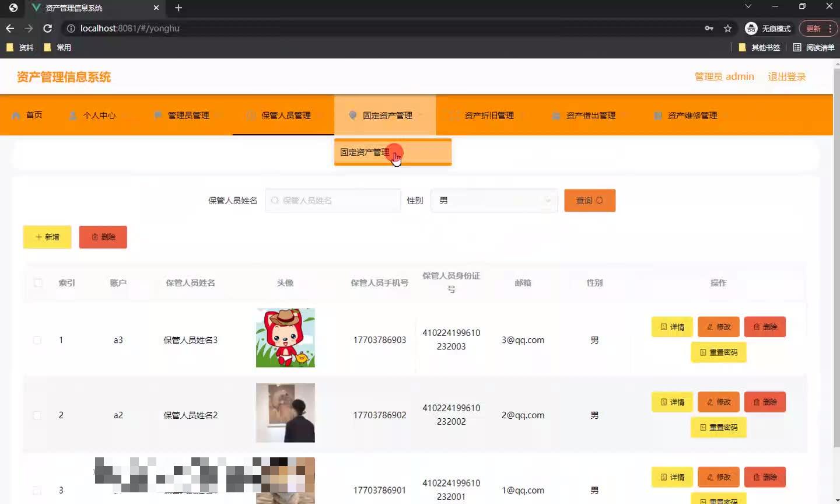Click 退出登录 to log out
Screen dimensions: 840x504
(786, 76)
